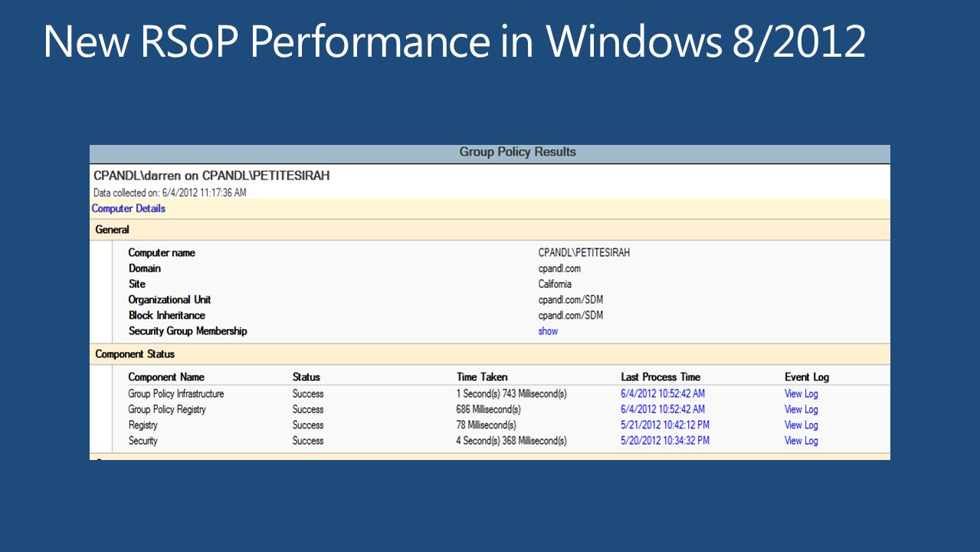Click the 5/21/2012 10:42:12 PM process time
This screenshot has width=980, height=552.
click(665, 425)
